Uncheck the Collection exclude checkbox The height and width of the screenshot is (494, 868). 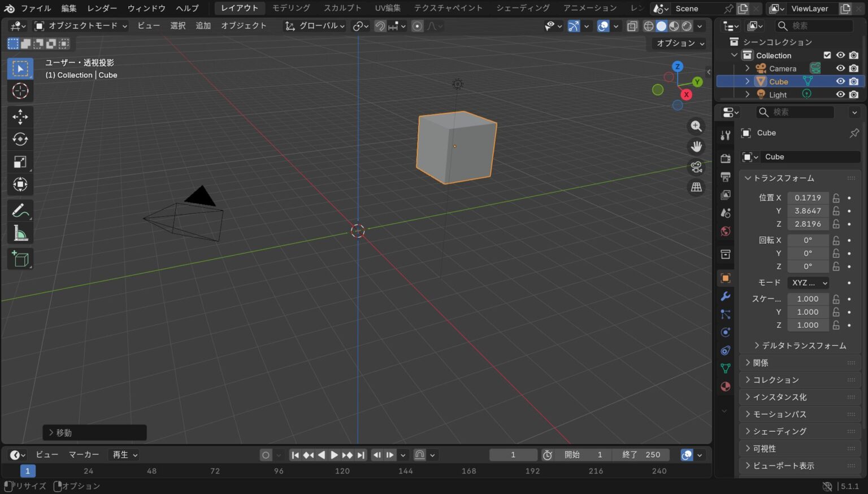827,55
